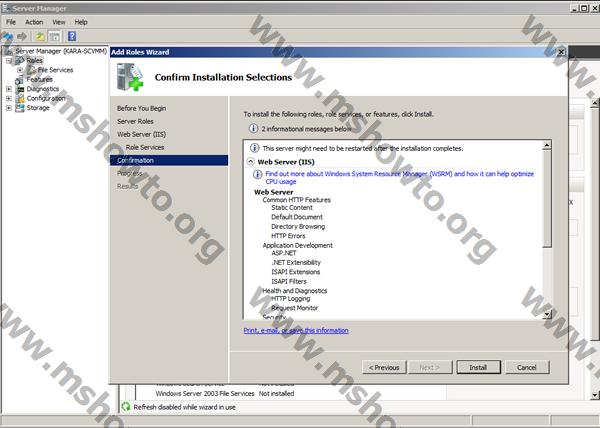
Task: Open 'Print, e-mail, or save this information' link
Action: click(296, 330)
